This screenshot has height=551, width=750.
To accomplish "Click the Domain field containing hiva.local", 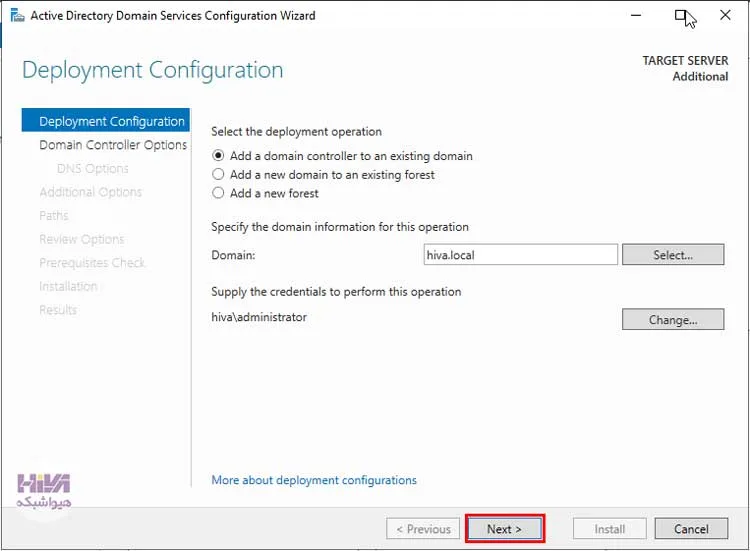I will (x=520, y=254).
